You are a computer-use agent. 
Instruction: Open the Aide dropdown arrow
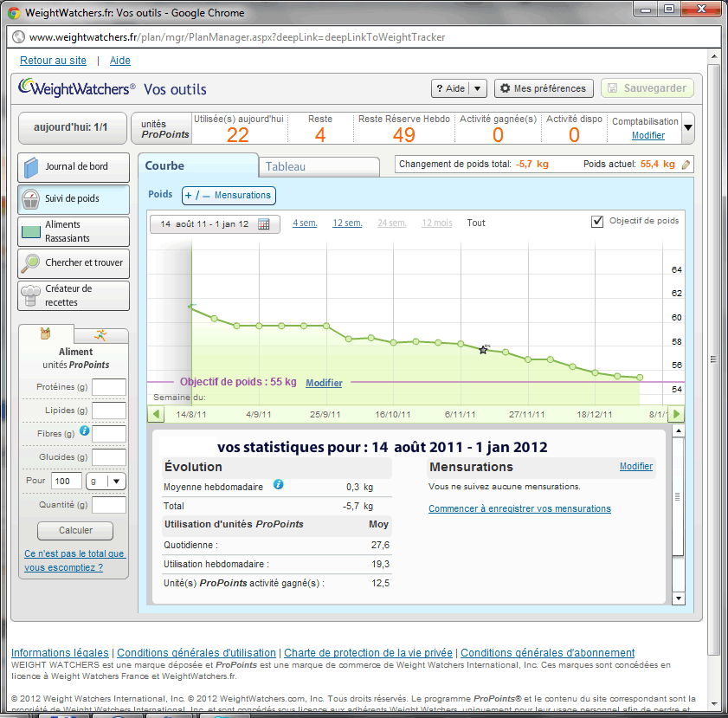[477, 88]
